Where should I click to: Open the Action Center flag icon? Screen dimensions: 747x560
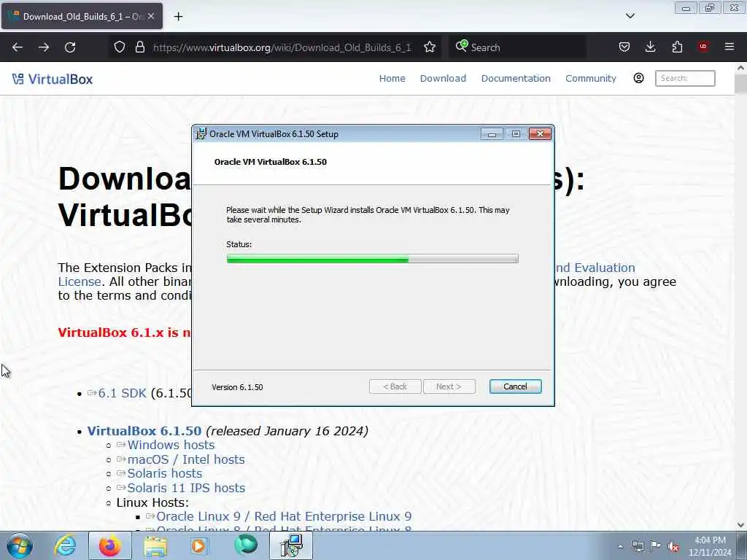pyautogui.click(x=656, y=546)
